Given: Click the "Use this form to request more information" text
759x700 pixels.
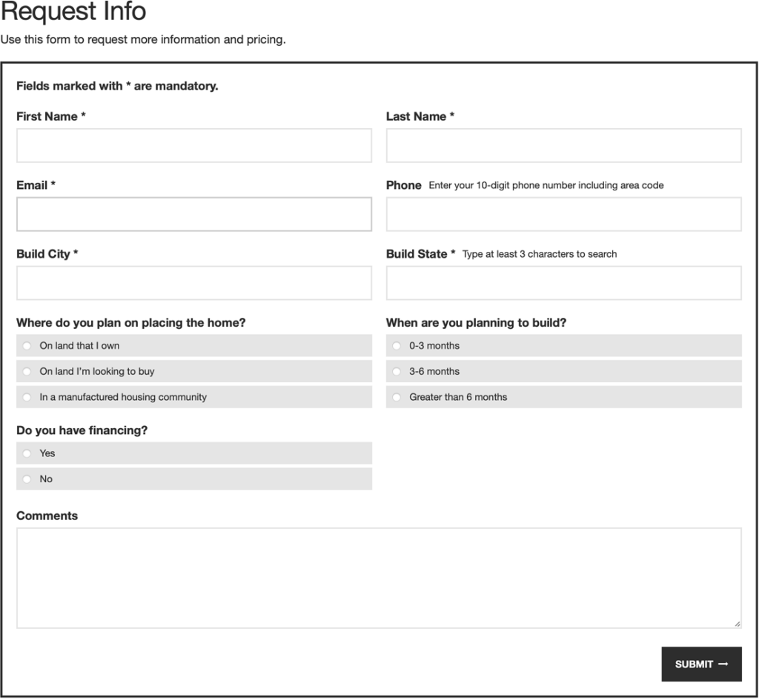Looking at the screenshot, I should (x=143, y=40).
